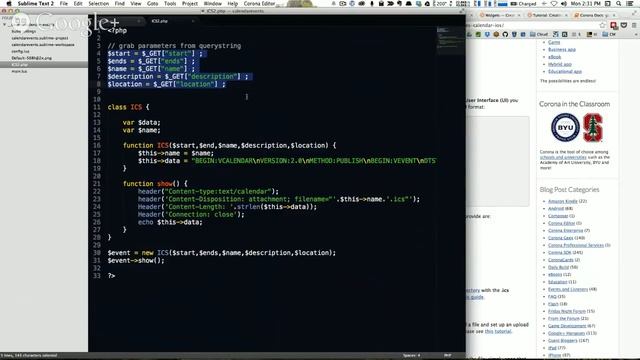The width and height of the screenshot is (640, 360).
Task: Open the Corona Editor menu
Action: [x=260, y=4]
